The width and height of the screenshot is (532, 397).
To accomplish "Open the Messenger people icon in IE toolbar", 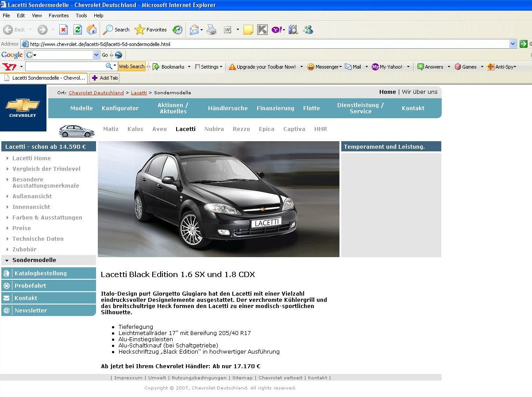I will pyautogui.click(x=308, y=30).
